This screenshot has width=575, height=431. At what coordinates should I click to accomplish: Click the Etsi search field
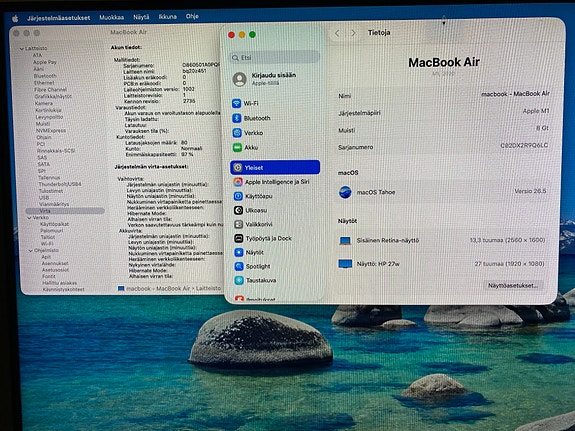click(x=275, y=58)
